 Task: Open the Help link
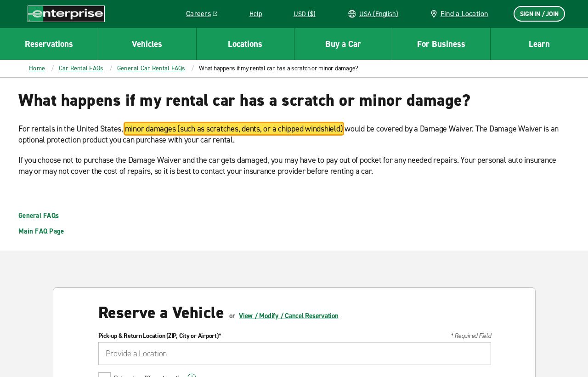(x=255, y=14)
